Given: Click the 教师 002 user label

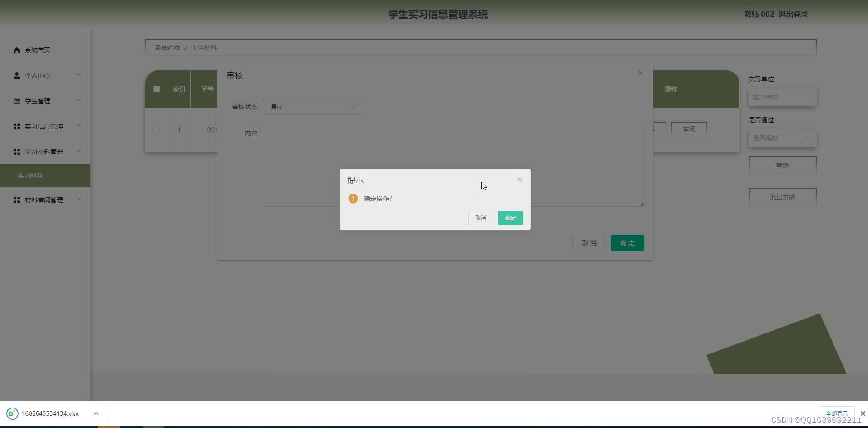Looking at the screenshot, I should [x=759, y=14].
